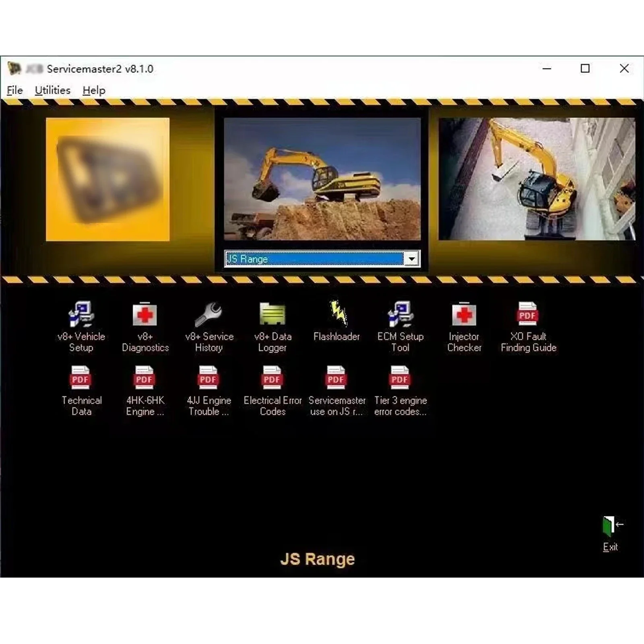Open the File menu
This screenshot has width=644, height=644.
tap(15, 90)
